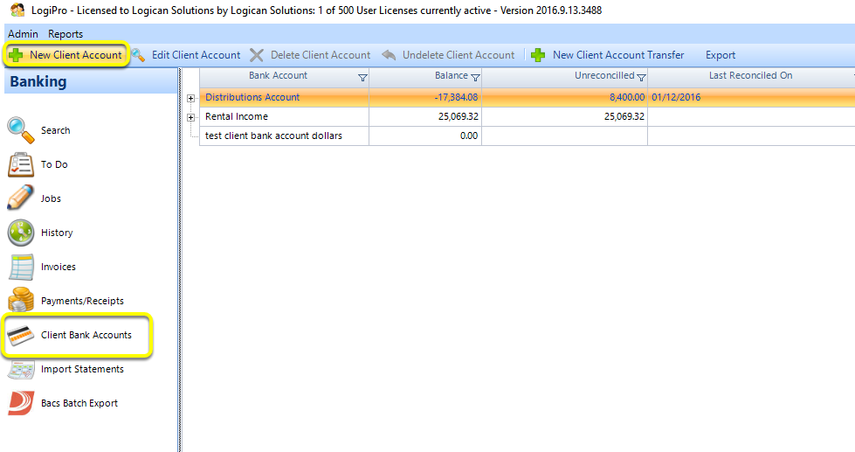The height and width of the screenshot is (452, 855).
Task: Sort by the Unreconcilled column header
Action: pos(604,76)
